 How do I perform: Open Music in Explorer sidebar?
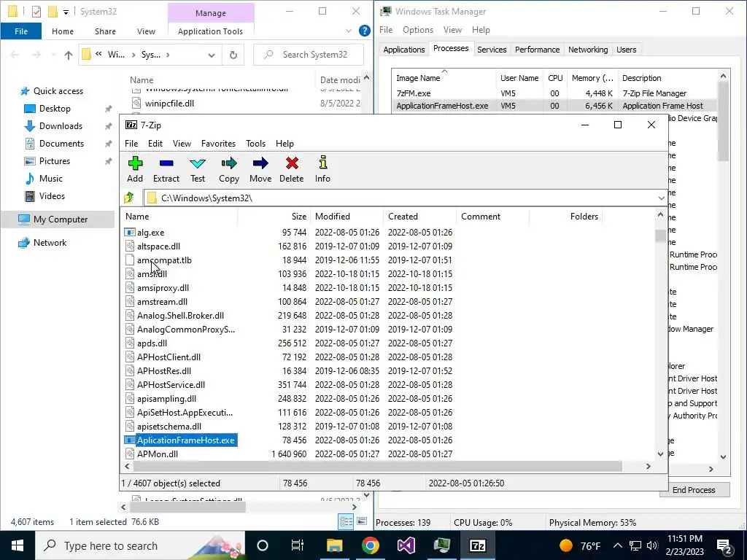tap(43, 179)
